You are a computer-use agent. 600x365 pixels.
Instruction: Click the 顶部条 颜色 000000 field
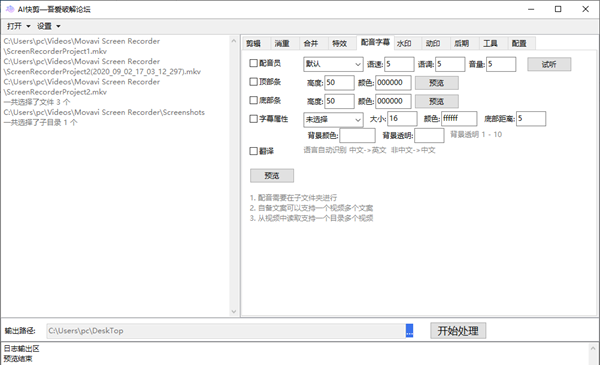tap(393, 83)
